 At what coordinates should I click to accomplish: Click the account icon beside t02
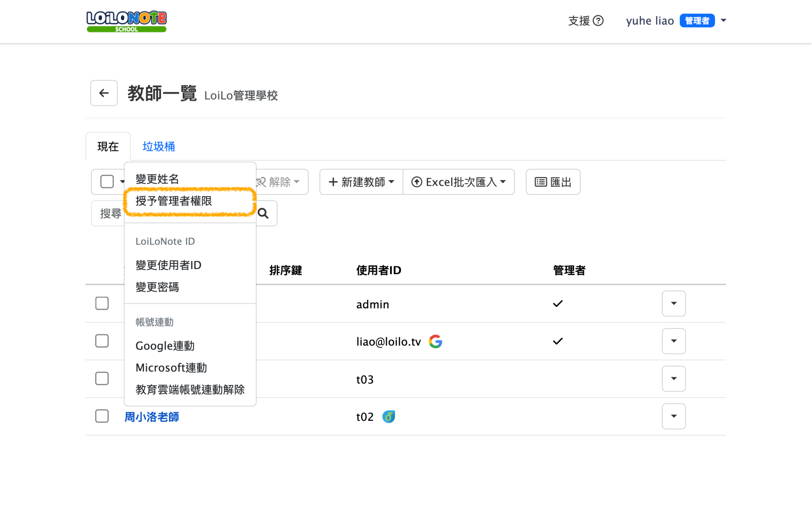(389, 416)
